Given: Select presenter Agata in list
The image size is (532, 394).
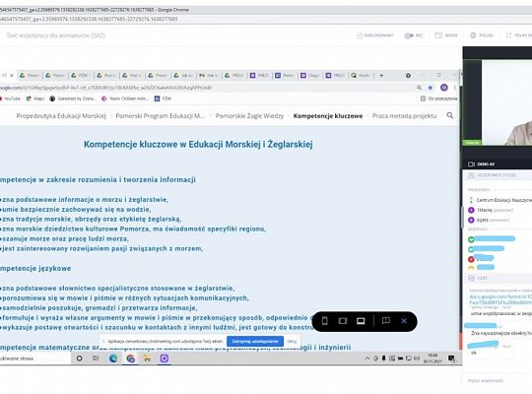Looking at the screenshot, I should (489, 220).
